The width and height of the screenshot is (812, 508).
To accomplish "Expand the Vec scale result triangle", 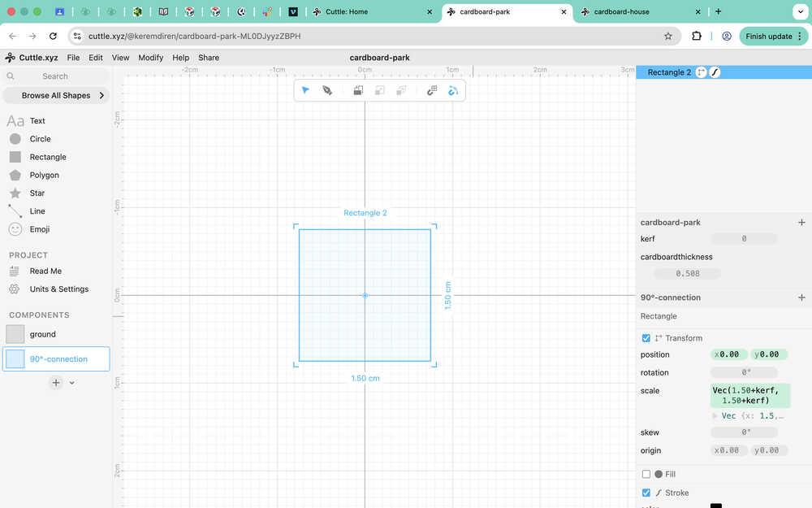I will point(715,415).
